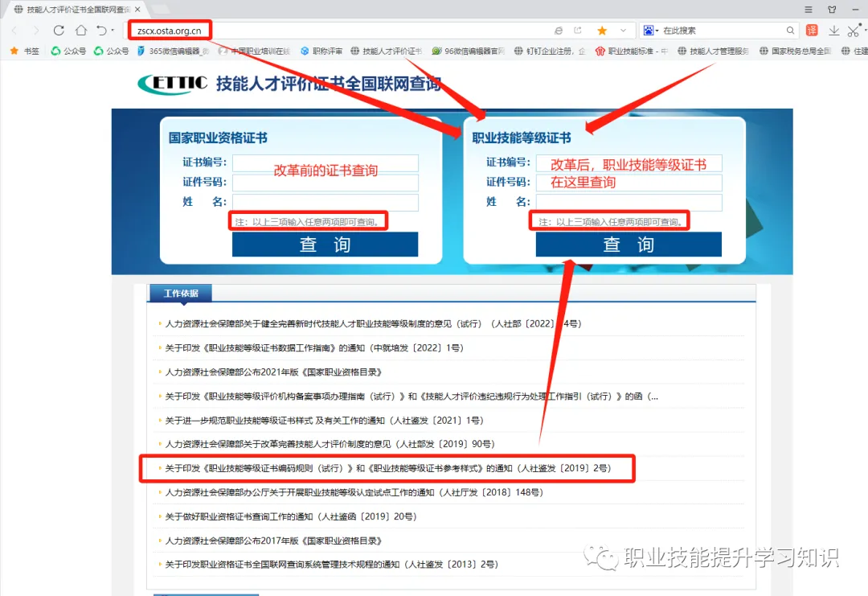
Task: Open the translate (译) tool in the toolbar
Action: coord(813,31)
